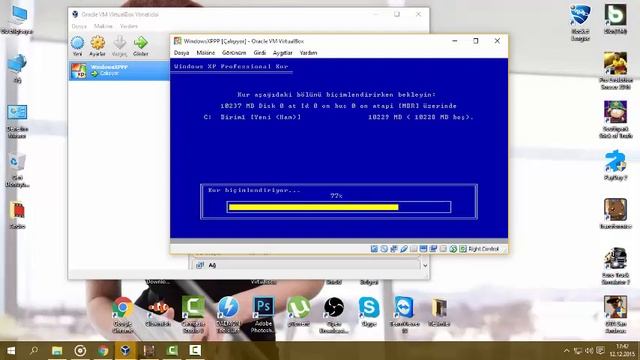Open South Park Stick of Truth shortcut

616,119
